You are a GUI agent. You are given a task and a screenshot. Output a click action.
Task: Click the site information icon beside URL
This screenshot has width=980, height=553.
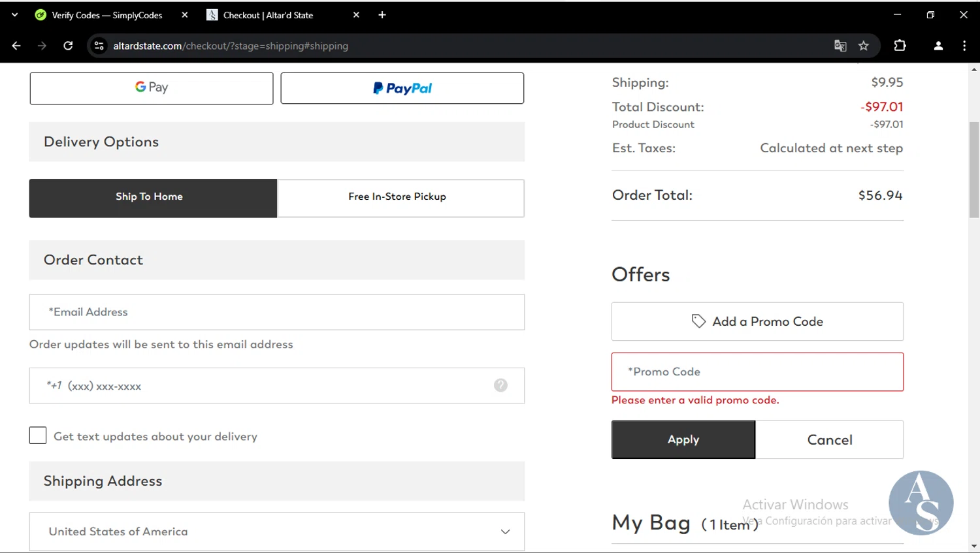(x=99, y=46)
